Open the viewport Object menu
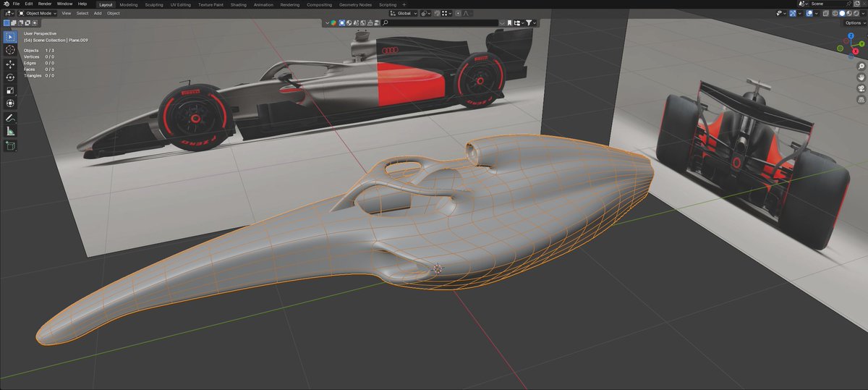Viewport: 868px width, 390px height. pyautogui.click(x=114, y=13)
